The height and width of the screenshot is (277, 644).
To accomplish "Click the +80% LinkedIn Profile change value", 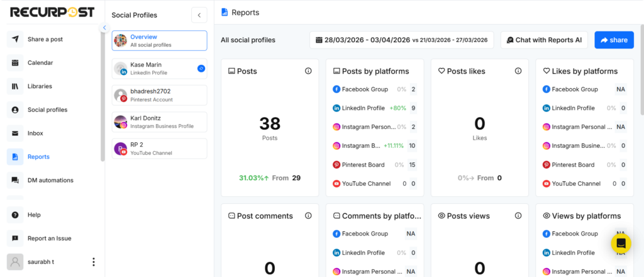I will [x=398, y=108].
